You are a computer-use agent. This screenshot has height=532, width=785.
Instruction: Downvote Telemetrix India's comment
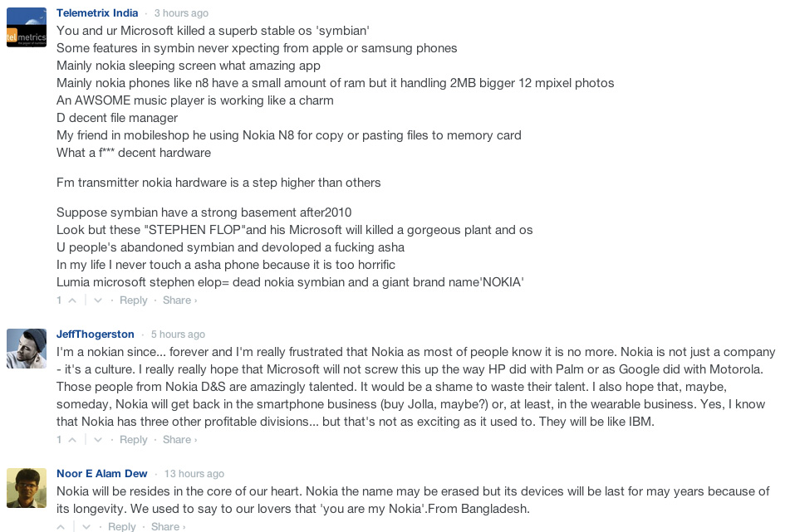pos(98,300)
